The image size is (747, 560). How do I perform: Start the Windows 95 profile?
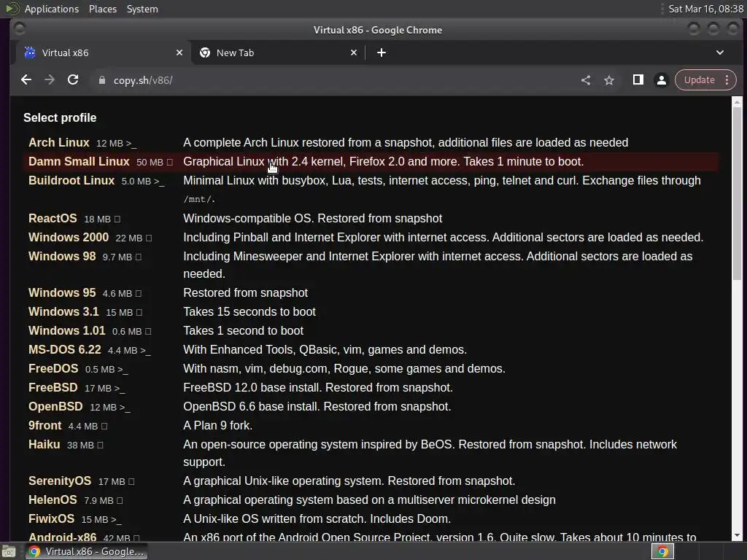(x=62, y=292)
